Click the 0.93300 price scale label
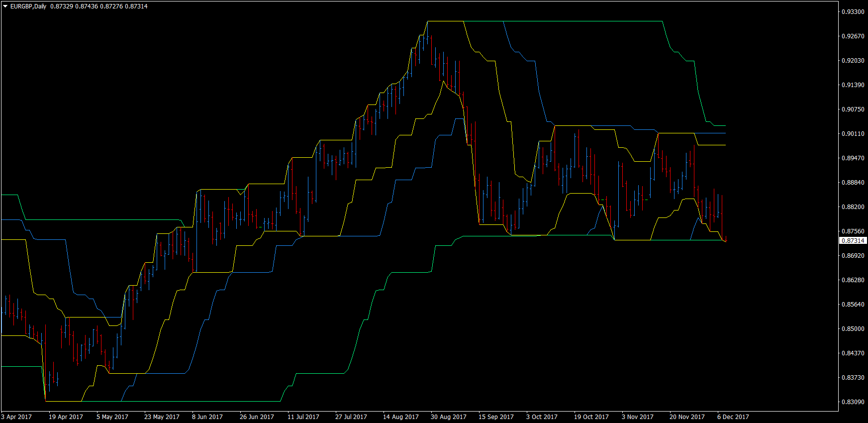Screen dimensions: 868x423 pos(853,11)
